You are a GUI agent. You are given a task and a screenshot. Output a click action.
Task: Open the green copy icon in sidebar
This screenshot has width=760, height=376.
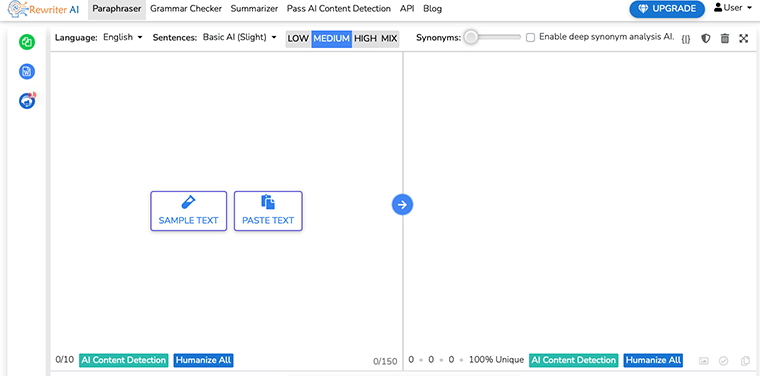[27, 42]
